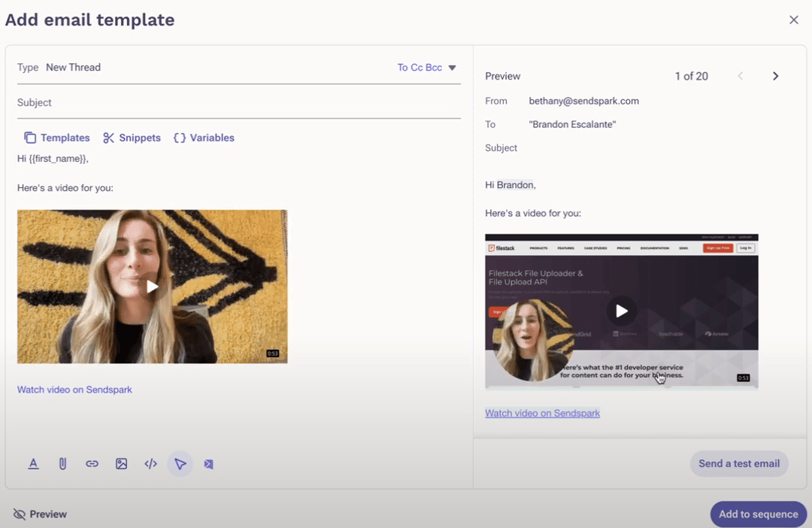Expand the To Cc Bcc dropdown
This screenshot has width=812, height=528.
point(427,68)
